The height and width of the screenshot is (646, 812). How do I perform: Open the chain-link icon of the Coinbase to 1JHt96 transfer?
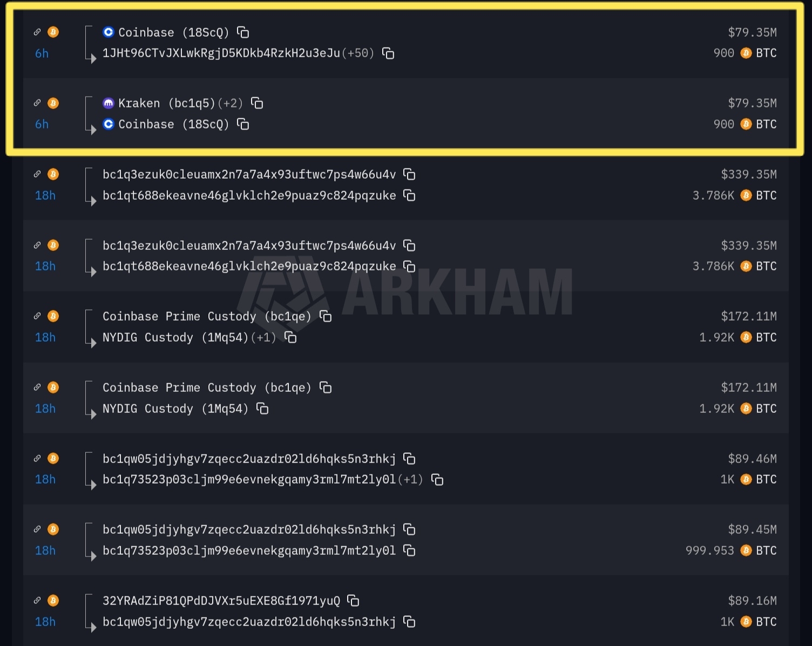coord(37,32)
